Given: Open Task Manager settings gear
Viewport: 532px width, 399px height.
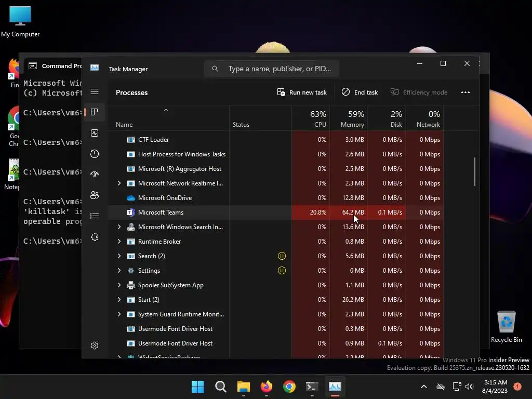Looking at the screenshot, I should [x=95, y=345].
